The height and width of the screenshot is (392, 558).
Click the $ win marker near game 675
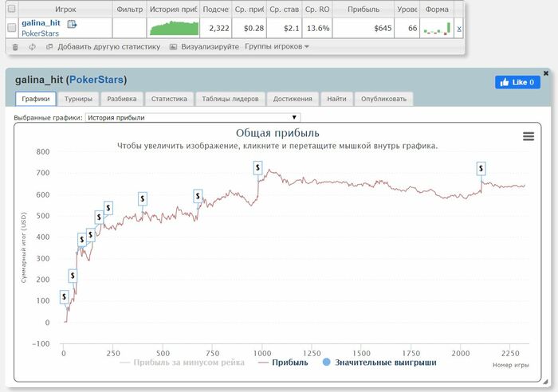pos(198,196)
